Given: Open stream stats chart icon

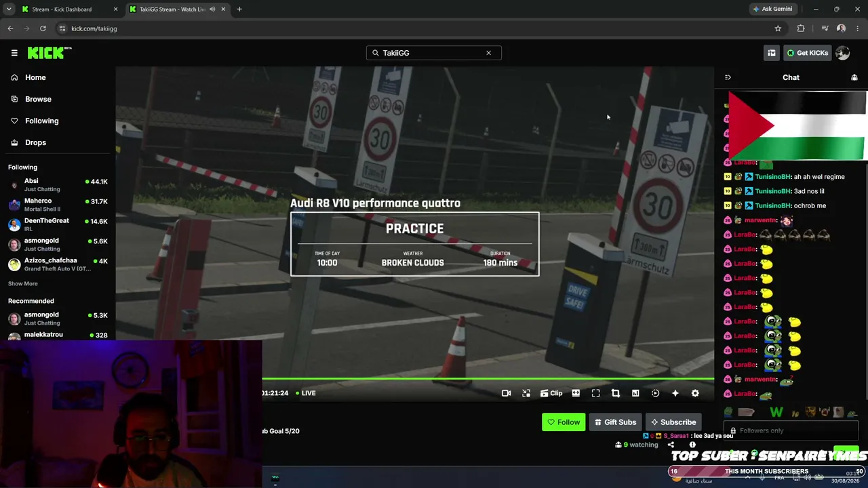Looking at the screenshot, I should 635,393.
